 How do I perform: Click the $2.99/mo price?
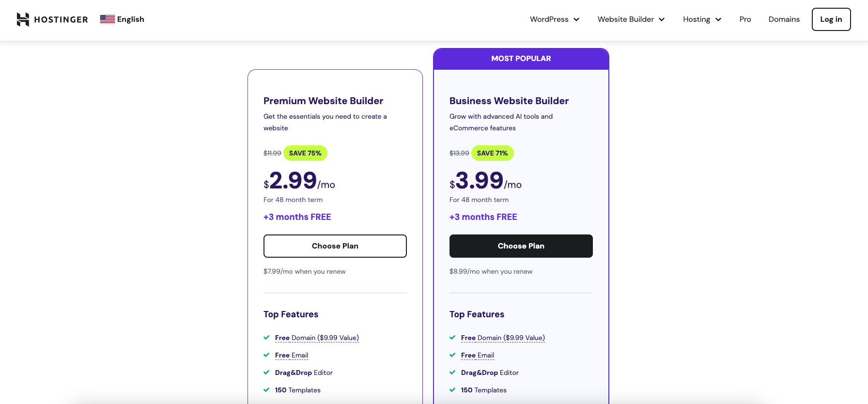click(299, 181)
